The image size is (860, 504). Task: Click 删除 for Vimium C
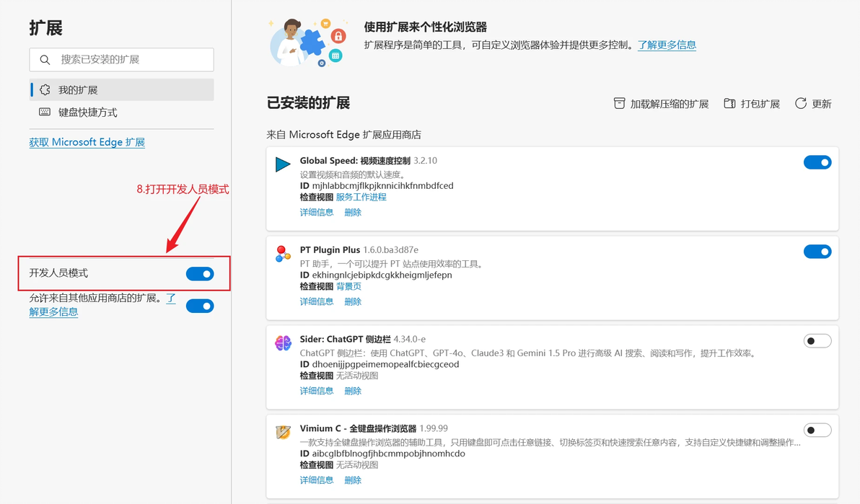click(353, 480)
